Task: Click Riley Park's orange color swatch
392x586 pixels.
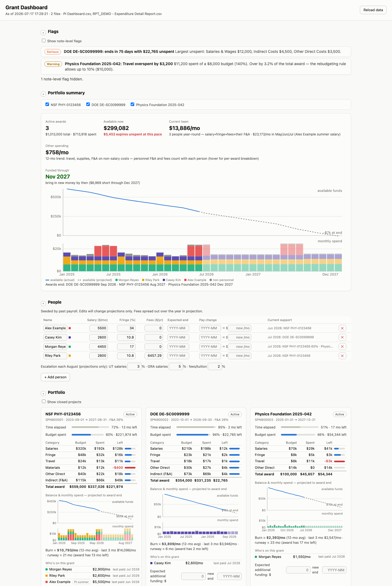Action: 70,356
